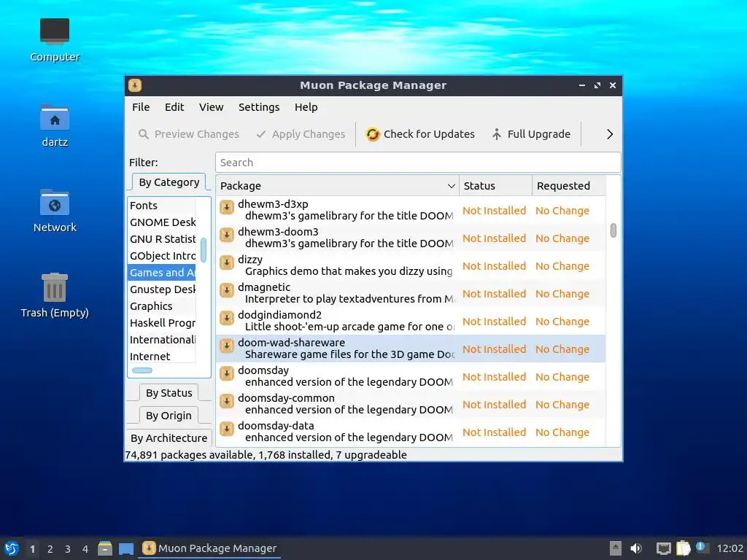Click the Requested column header

569,186
